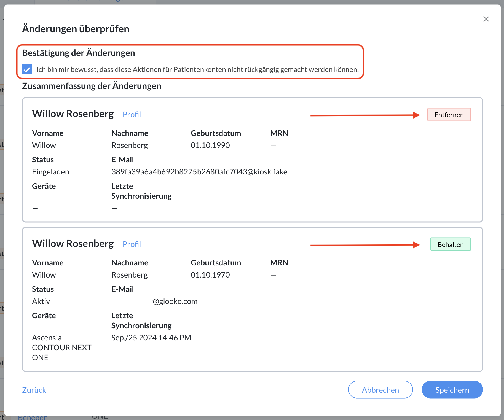
Task: Click last sync Sep./25 2024 14:46 PM
Action: tap(151, 338)
